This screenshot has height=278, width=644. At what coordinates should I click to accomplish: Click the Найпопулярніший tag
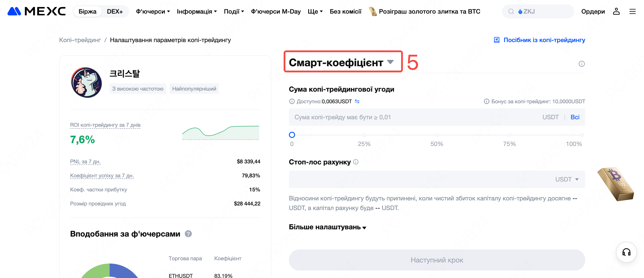(x=194, y=89)
